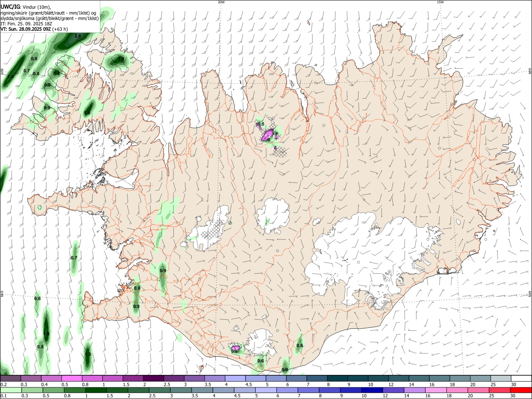Click the darkest purple 2 mm snow swatch
The height and width of the screenshot is (399, 532).
click(153, 378)
